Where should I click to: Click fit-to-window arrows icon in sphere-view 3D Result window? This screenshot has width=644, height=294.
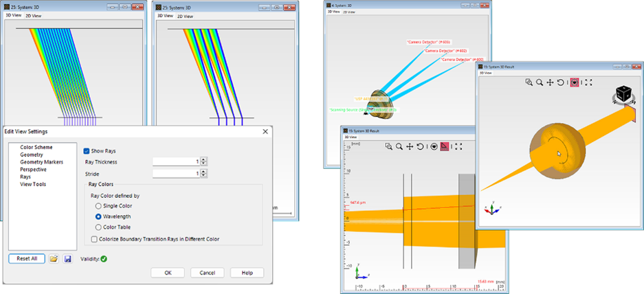point(588,82)
